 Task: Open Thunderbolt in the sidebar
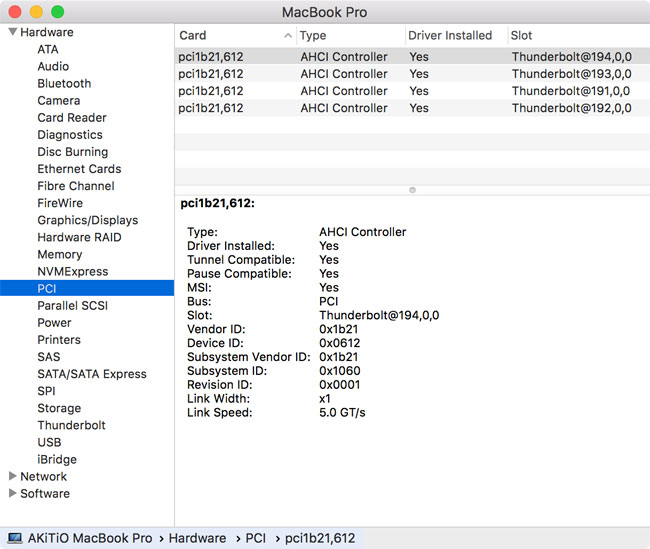click(x=71, y=425)
